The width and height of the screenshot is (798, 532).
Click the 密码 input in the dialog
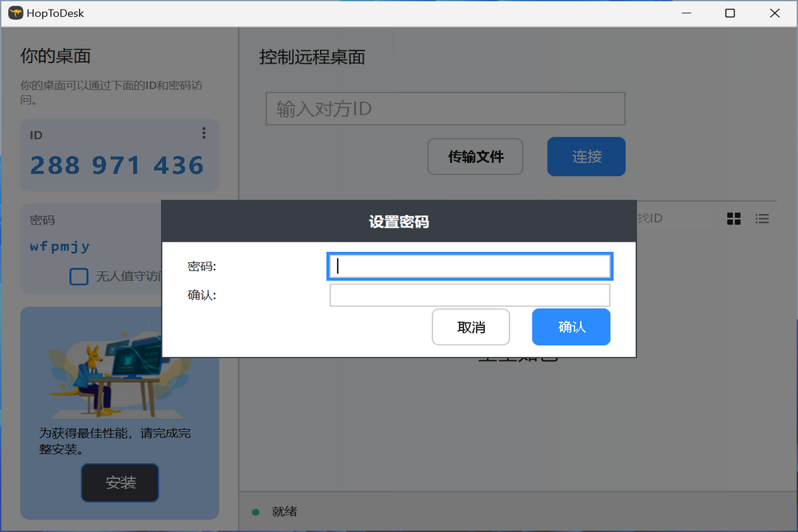coord(469,265)
